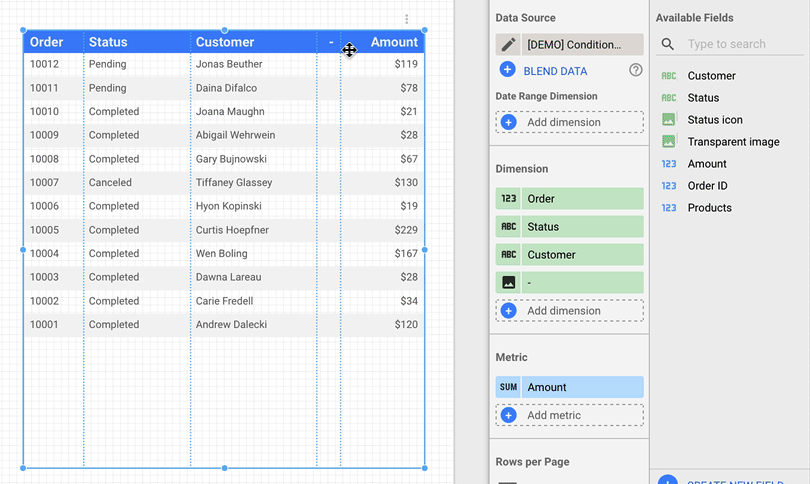Select the Order dimension chip
Image resolution: width=810 pixels, height=484 pixels.
click(x=569, y=198)
